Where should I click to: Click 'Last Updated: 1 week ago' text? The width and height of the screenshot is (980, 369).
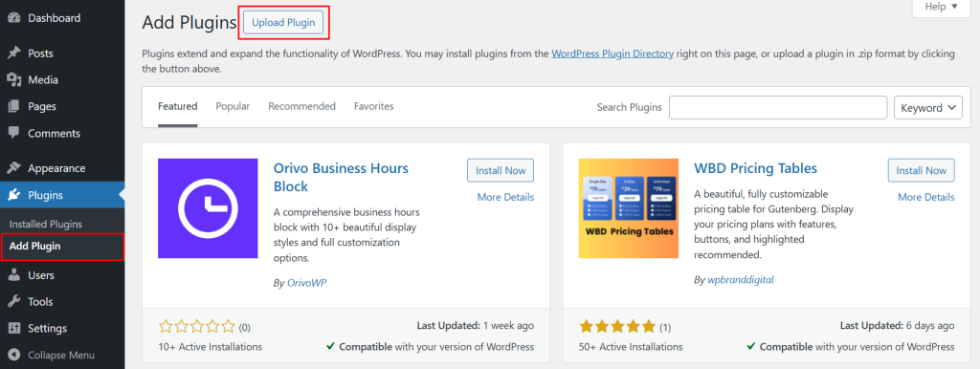click(x=476, y=325)
